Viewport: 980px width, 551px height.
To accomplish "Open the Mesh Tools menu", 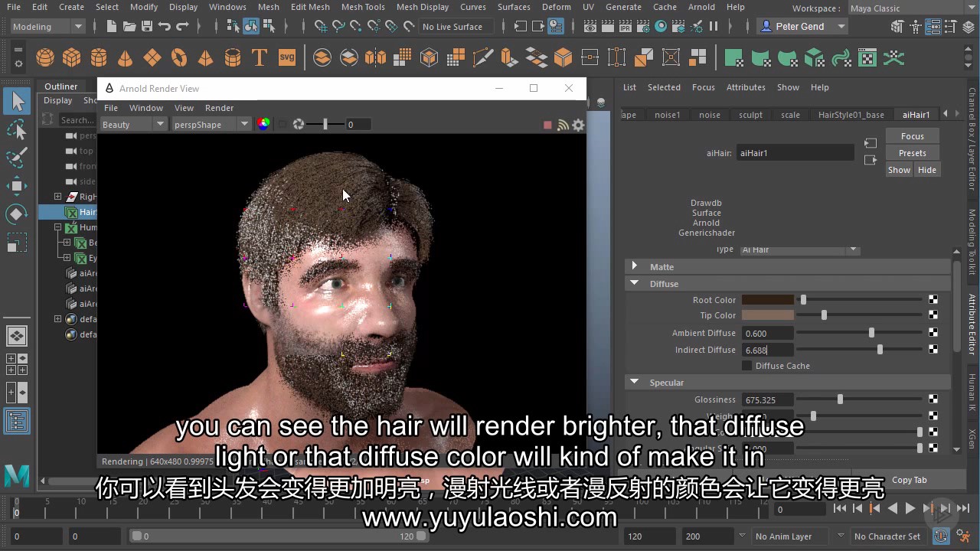I will coord(363,7).
